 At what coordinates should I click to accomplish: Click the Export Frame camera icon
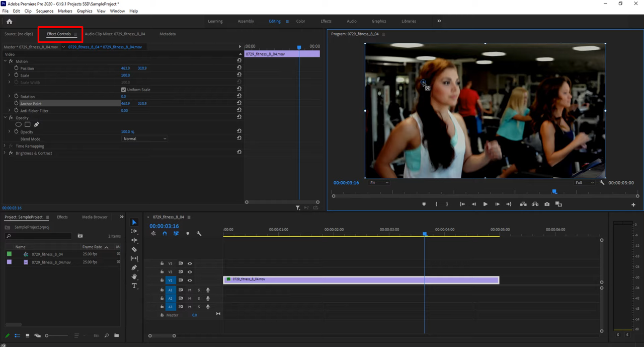click(x=547, y=204)
